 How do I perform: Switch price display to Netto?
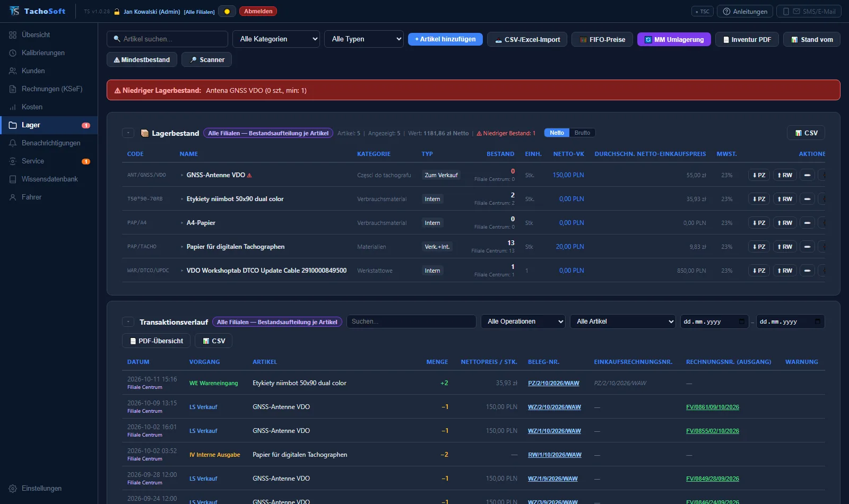[x=557, y=133]
